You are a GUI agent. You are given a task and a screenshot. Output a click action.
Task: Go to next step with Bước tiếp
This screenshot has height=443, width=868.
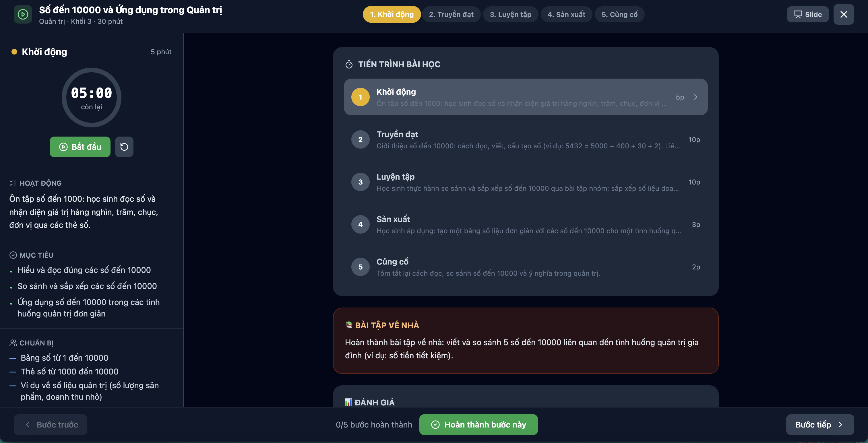pyautogui.click(x=819, y=424)
